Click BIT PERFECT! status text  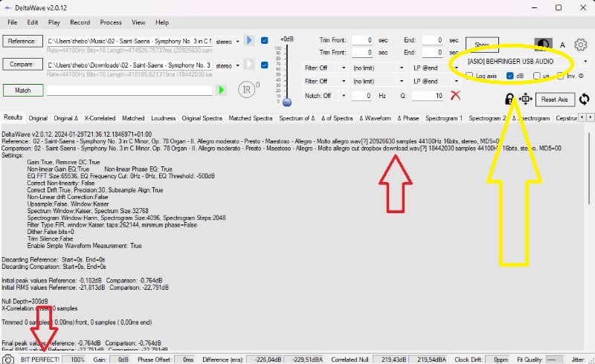click(x=40, y=360)
